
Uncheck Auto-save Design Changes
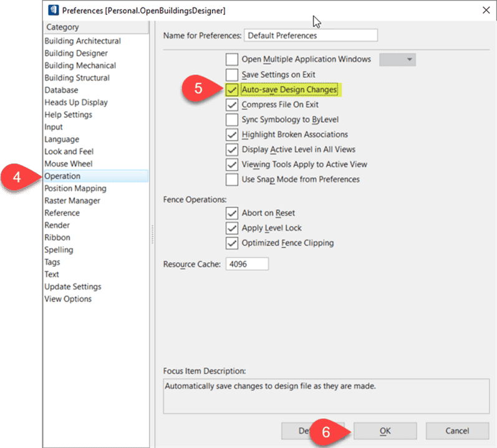coord(232,90)
